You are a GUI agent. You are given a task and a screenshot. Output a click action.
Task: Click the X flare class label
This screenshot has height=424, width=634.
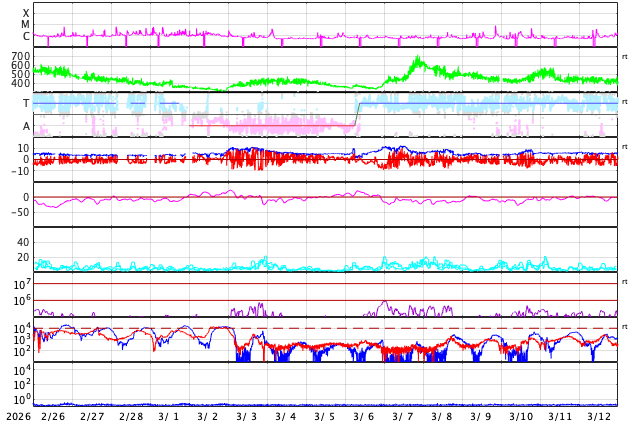click(x=26, y=13)
